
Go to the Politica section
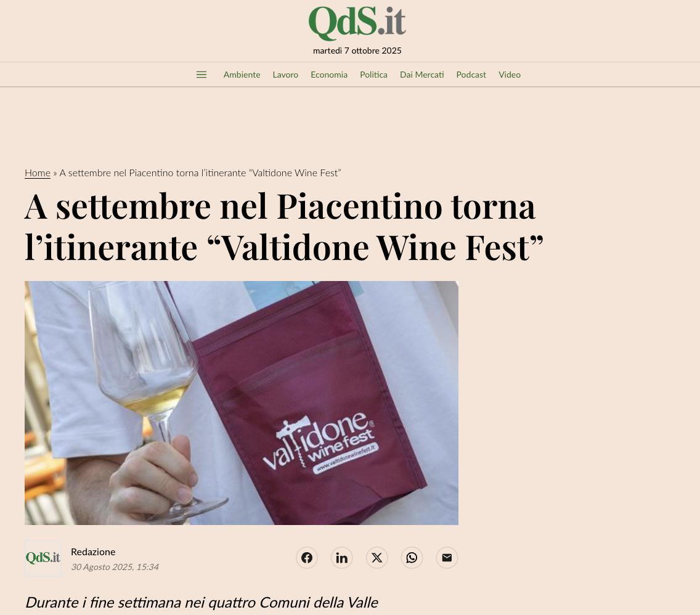[373, 75]
